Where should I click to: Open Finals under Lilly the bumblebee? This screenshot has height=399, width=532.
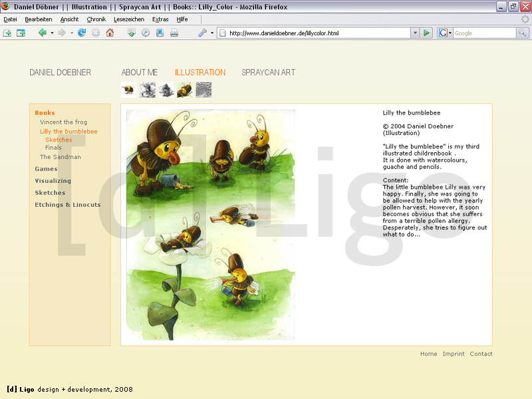click(x=53, y=148)
